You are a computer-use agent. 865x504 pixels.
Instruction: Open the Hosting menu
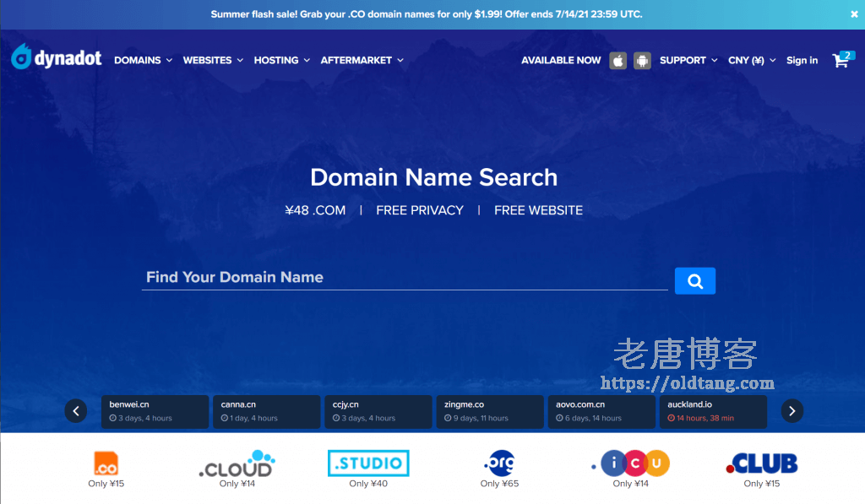pyautogui.click(x=281, y=61)
